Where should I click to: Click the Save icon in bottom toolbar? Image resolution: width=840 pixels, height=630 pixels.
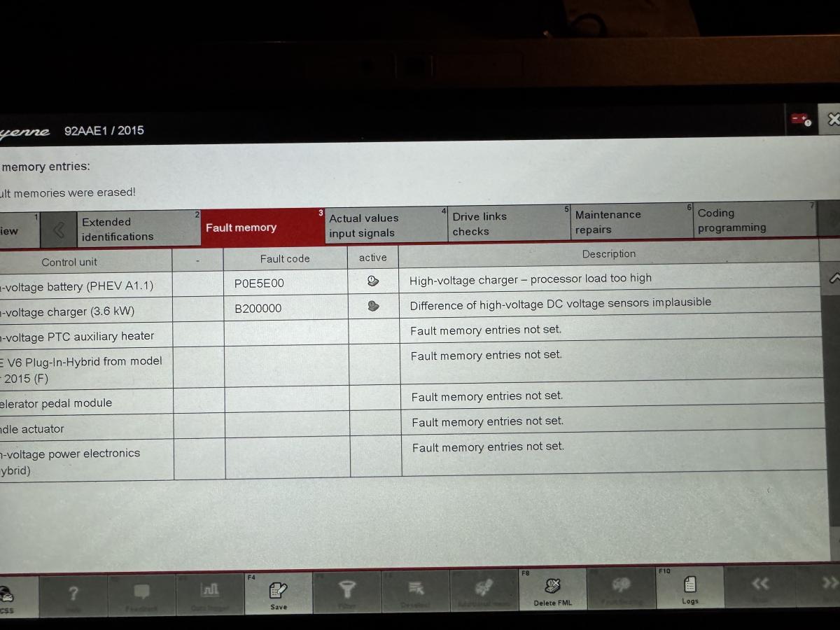click(x=279, y=594)
